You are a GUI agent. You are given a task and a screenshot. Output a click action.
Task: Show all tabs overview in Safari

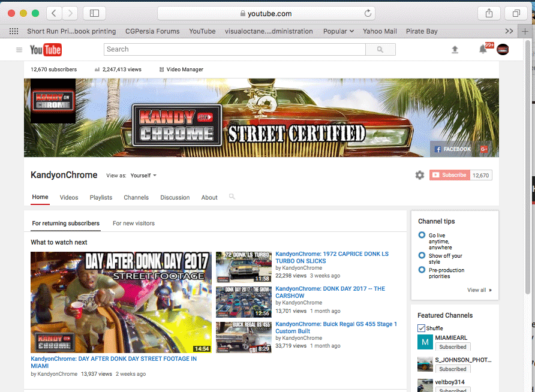click(x=516, y=13)
